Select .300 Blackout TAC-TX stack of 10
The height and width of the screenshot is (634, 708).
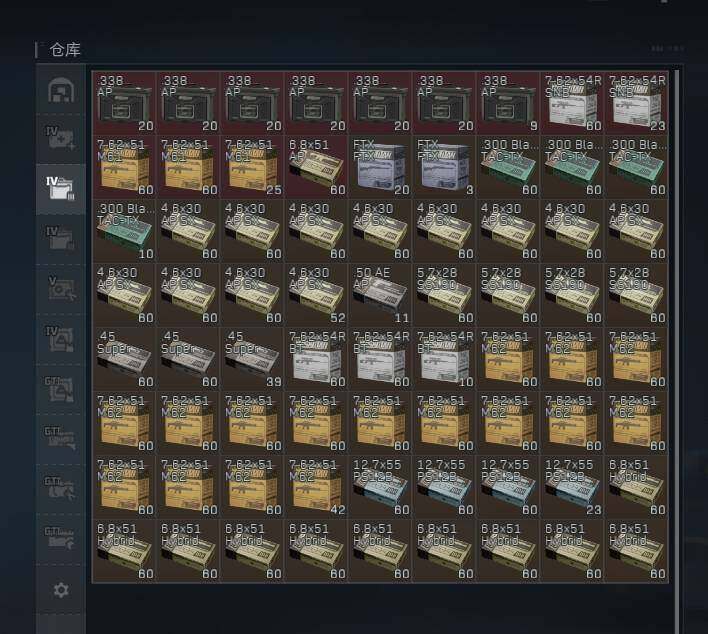click(x=124, y=230)
